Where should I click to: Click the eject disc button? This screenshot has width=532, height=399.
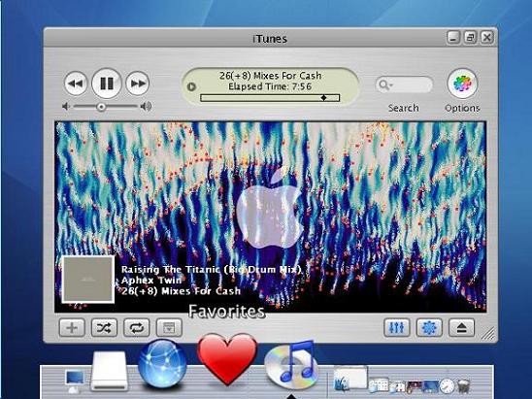(461, 328)
